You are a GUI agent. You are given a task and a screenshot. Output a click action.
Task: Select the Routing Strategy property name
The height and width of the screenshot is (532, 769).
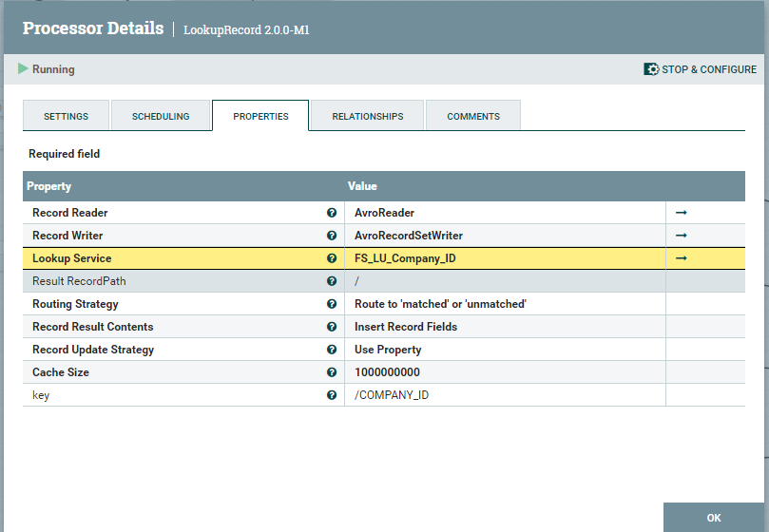75,304
